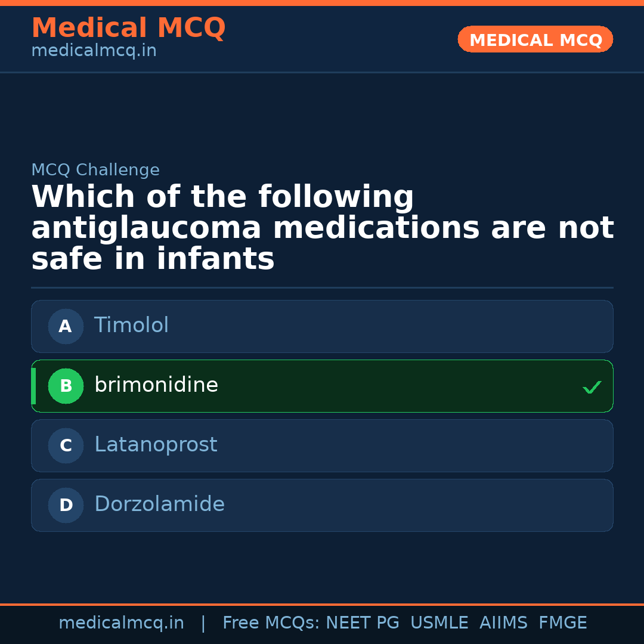Open medicalmcq.in link under the header title

coord(94,51)
